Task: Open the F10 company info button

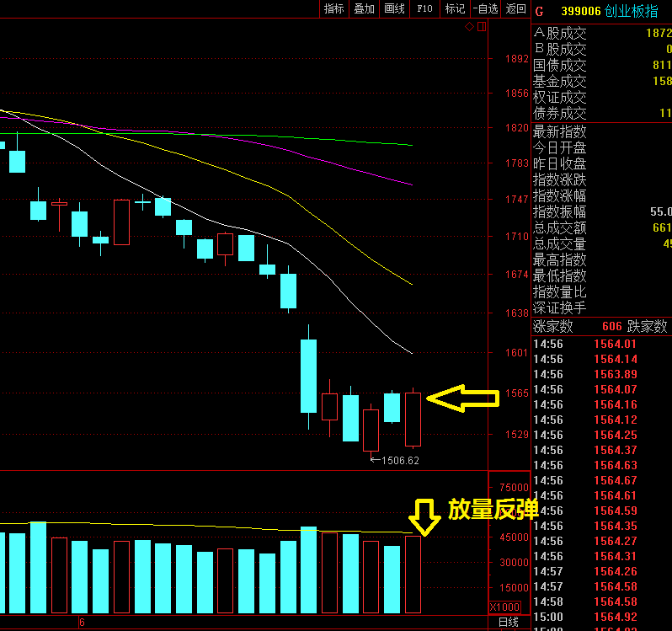Action: pos(424,8)
